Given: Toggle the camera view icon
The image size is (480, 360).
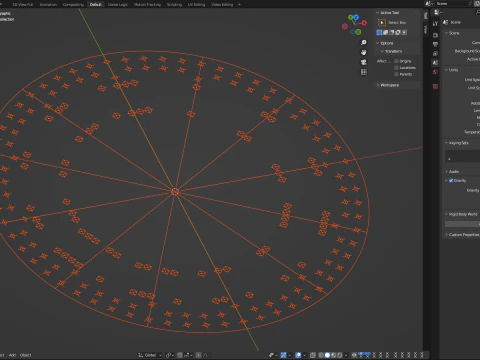Looking at the screenshot, I should 364,62.
